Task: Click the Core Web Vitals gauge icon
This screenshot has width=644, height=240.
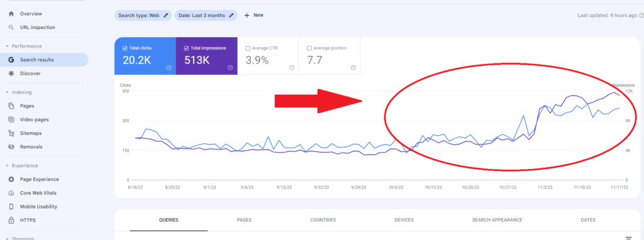Action: (x=11, y=193)
